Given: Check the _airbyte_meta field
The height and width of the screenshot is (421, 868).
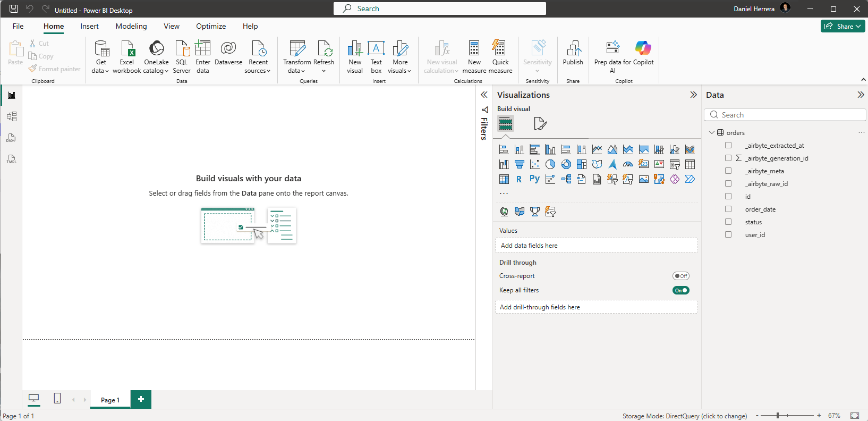Looking at the screenshot, I should (x=728, y=171).
